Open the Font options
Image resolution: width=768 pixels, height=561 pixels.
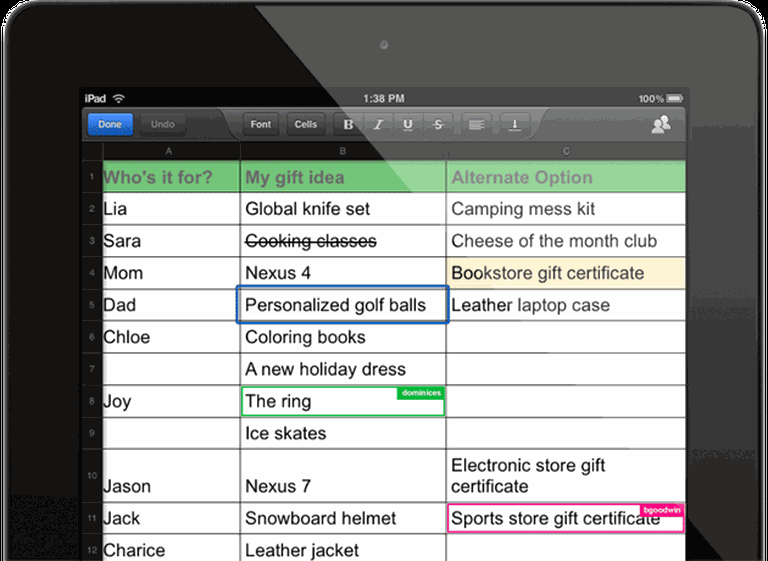coord(261,124)
